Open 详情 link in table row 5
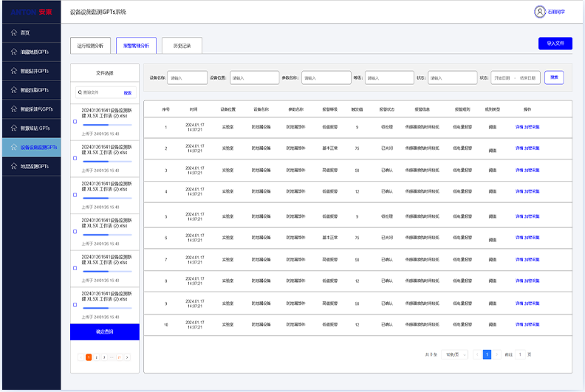The width and height of the screenshot is (585, 392). pyautogui.click(x=519, y=216)
